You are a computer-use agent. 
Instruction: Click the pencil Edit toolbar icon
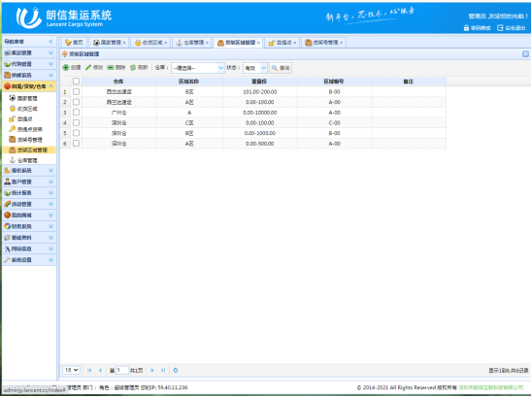coord(88,68)
